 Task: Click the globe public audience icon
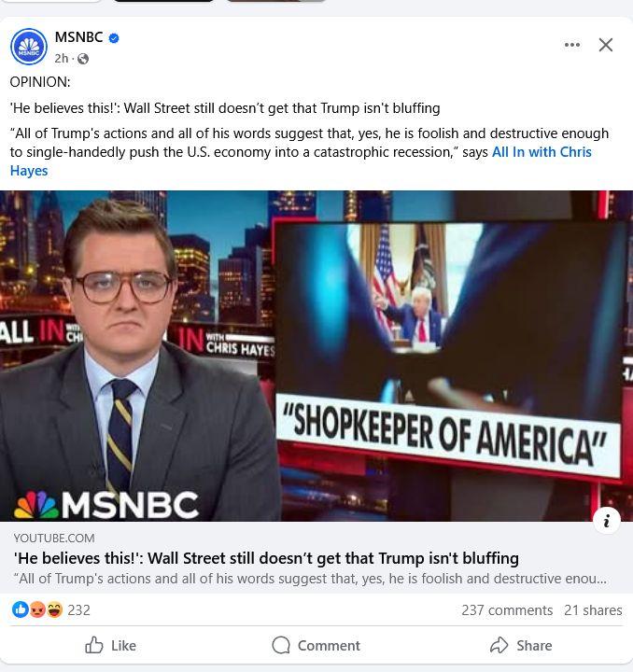click(83, 59)
